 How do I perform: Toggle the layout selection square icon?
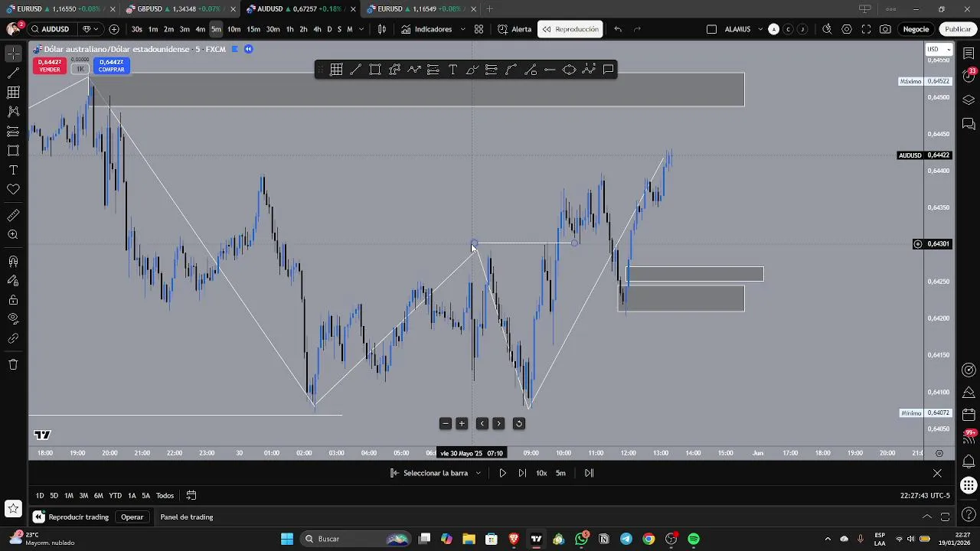coord(711,29)
